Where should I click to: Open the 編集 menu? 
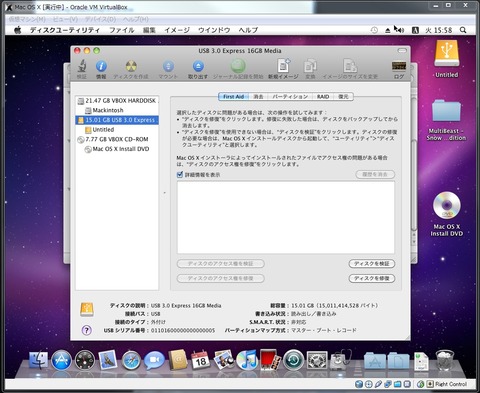click(149, 30)
